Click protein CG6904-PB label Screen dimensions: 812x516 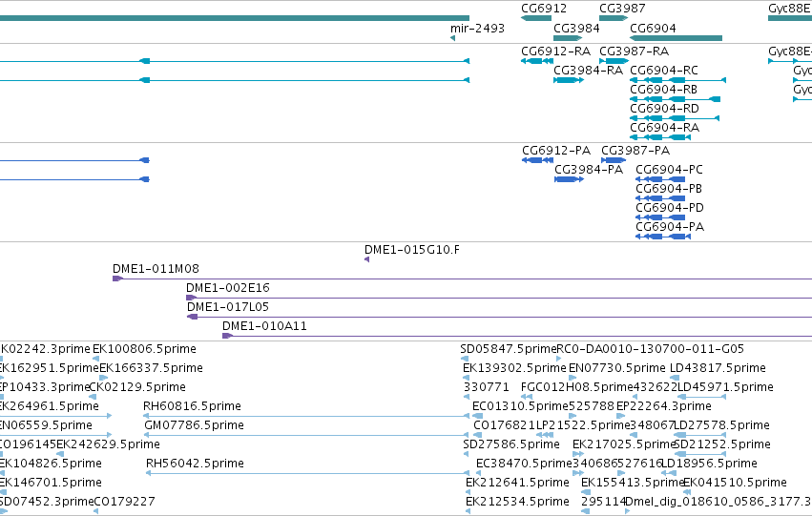[669, 189]
